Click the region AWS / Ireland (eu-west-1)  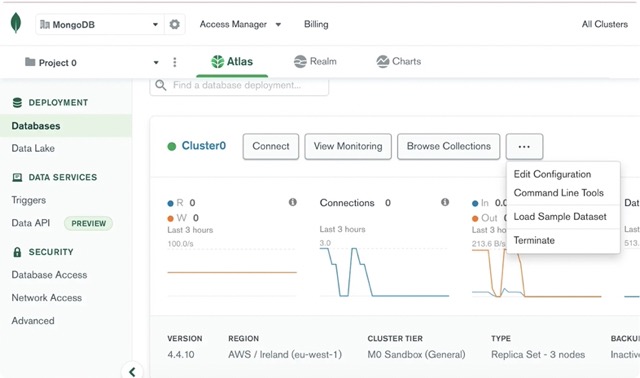[x=285, y=355]
